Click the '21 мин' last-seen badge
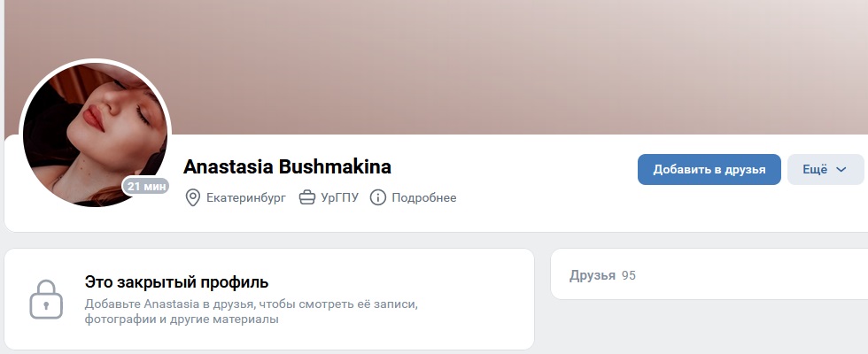The width and height of the screenshot is (868, 354). click(146, 187)
